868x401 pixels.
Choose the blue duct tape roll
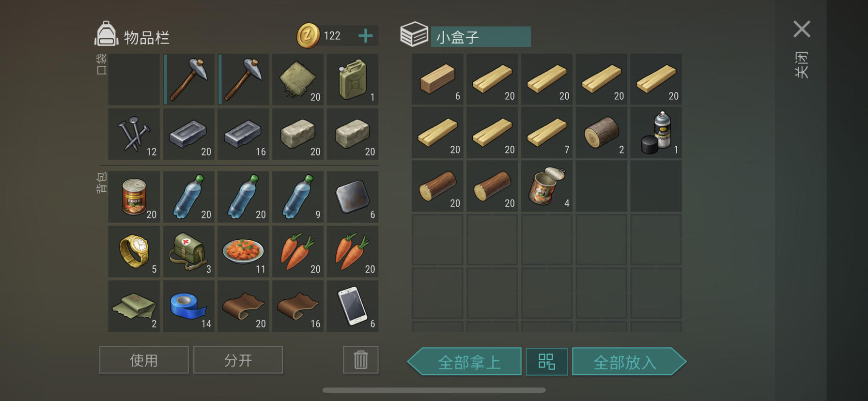188,306
